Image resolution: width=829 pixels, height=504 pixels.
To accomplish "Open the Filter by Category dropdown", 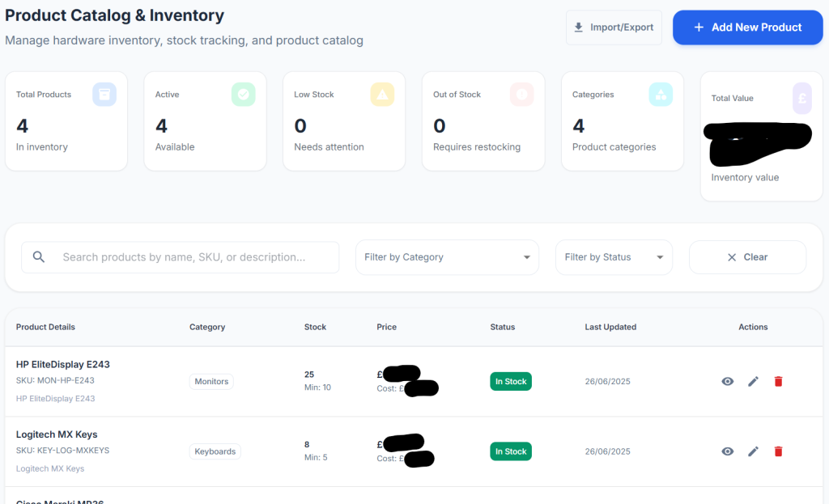I will [447, 257].
